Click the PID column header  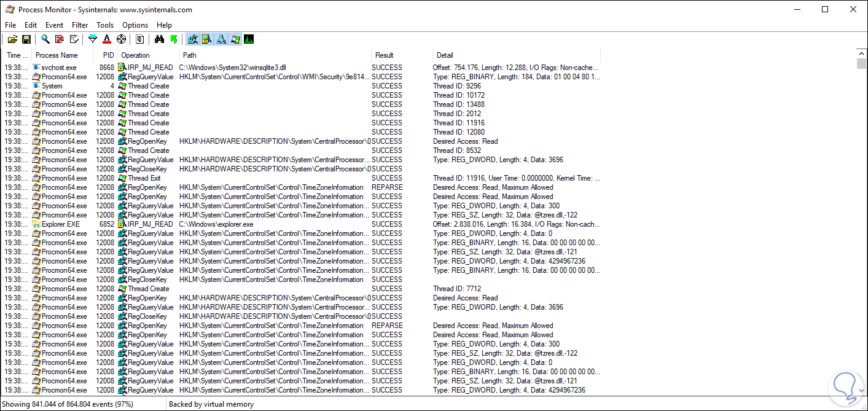point(106,55)
